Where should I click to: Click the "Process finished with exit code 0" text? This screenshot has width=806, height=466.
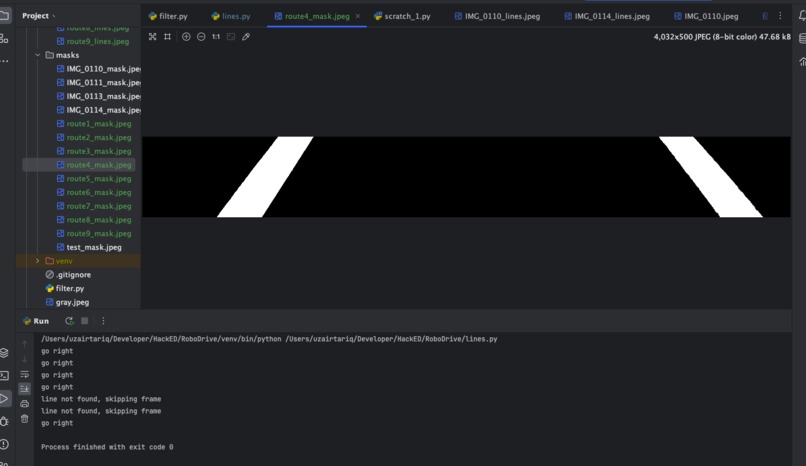click(x=107, y=447)
